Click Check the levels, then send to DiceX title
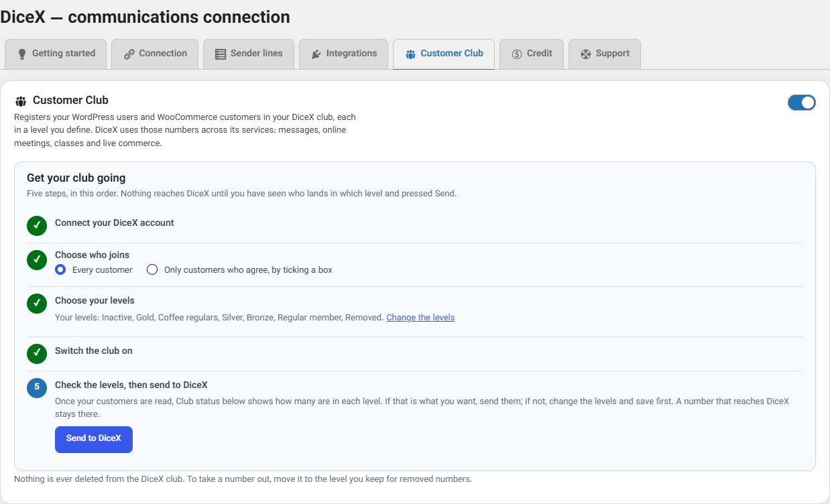830x504 pixels. [131, 385]
